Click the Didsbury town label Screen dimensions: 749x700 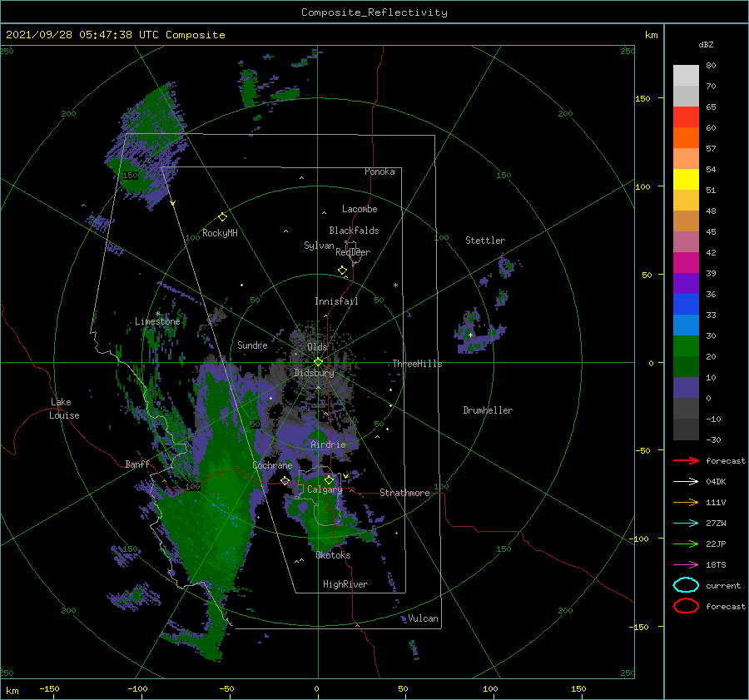click(x=314, y=373)
